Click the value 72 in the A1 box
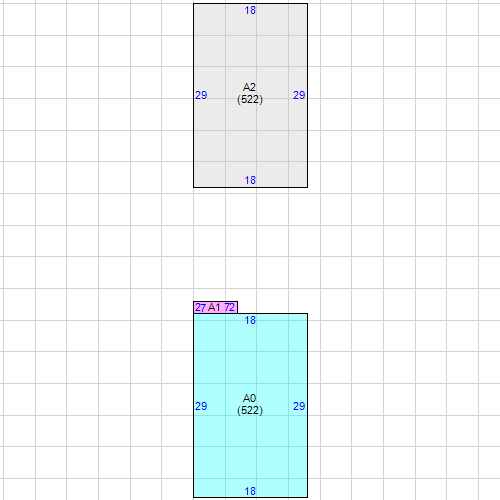This screenshot has width=500, height=500. coord(230,307)
